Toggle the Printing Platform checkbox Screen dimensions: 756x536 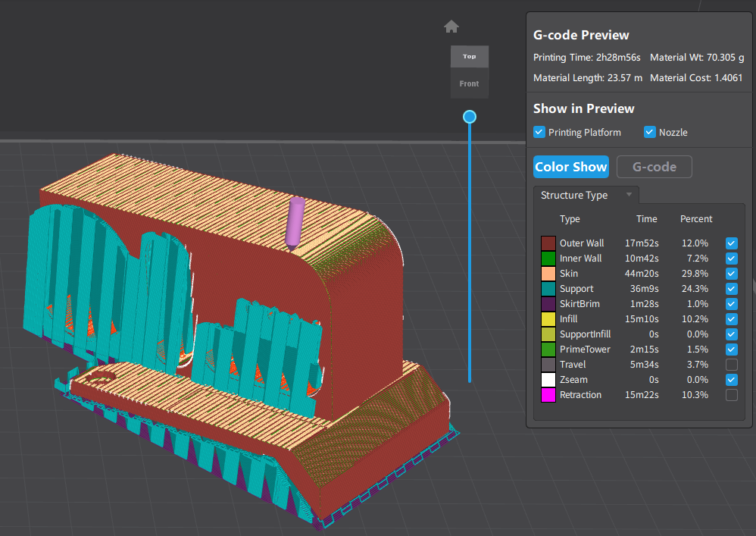[x=539, y=132]
